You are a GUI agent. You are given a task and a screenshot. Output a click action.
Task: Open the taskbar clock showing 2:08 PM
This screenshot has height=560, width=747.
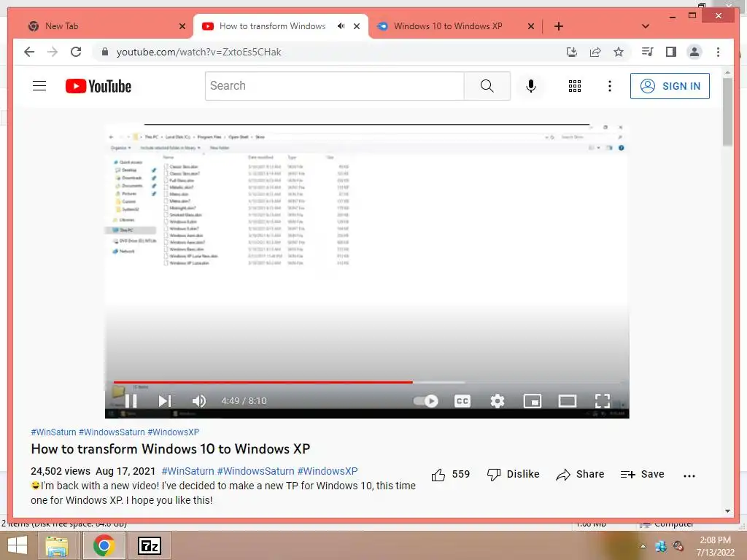click(715, 546)
